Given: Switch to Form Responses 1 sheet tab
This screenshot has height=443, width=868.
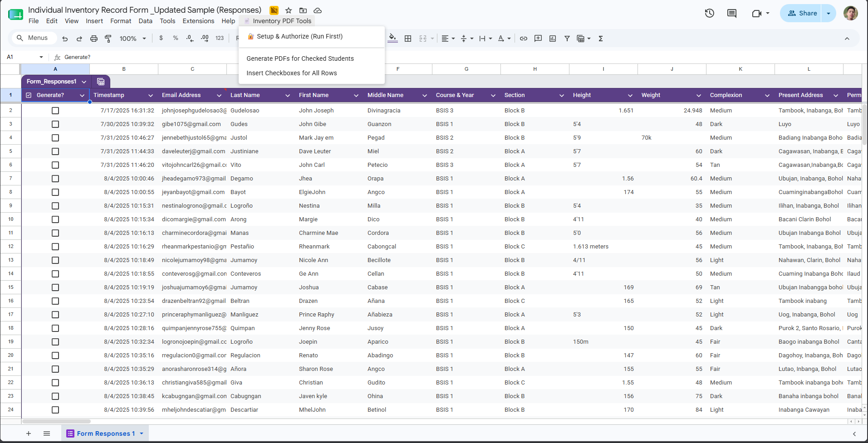Looking at the screenshot, I should coord(105,433).
